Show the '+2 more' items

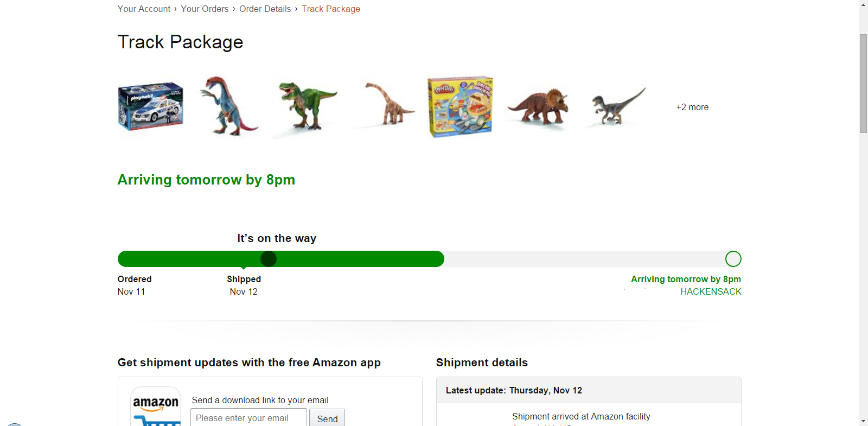tap(692, 107)
